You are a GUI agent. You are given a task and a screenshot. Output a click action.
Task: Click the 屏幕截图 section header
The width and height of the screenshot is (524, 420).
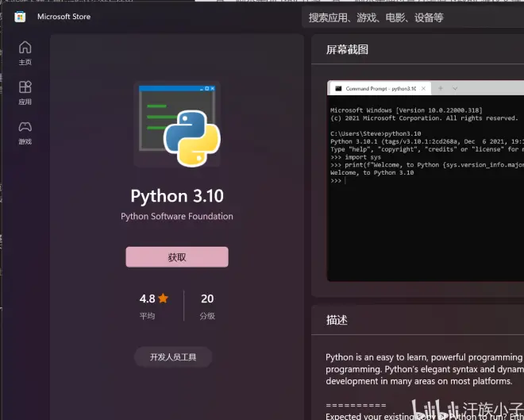(x=347, y=50)
